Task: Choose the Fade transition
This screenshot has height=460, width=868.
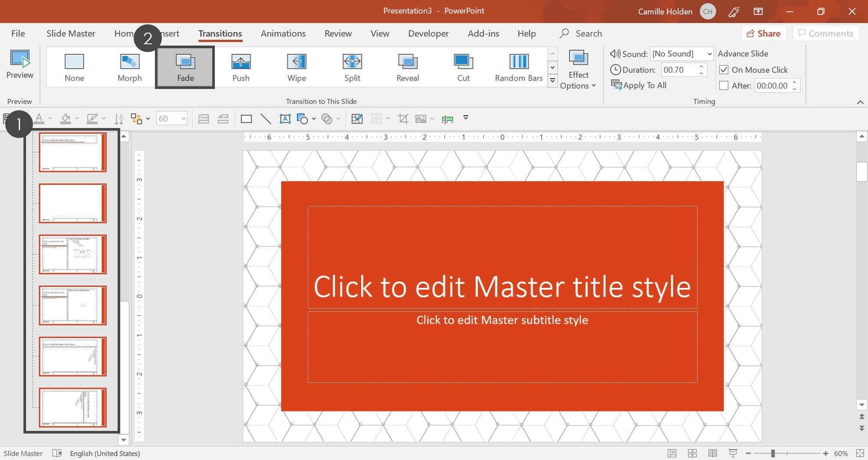Action: [185, 67]
